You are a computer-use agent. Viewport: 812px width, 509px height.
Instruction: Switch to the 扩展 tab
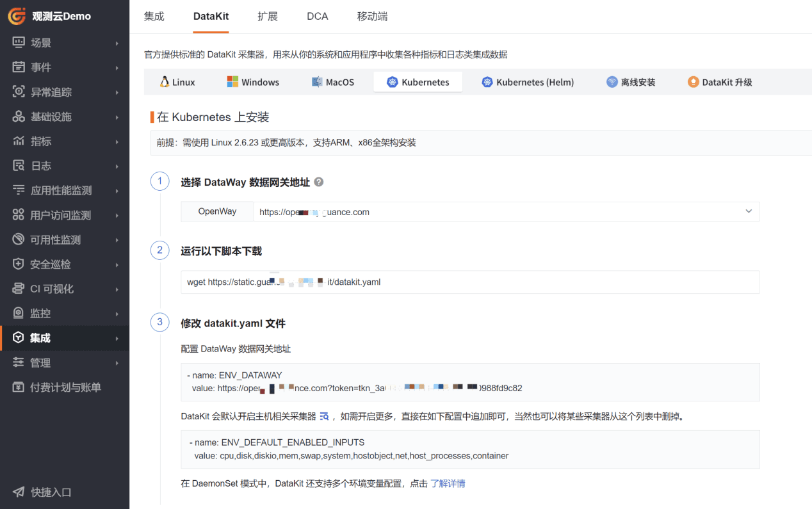point(268,17)
